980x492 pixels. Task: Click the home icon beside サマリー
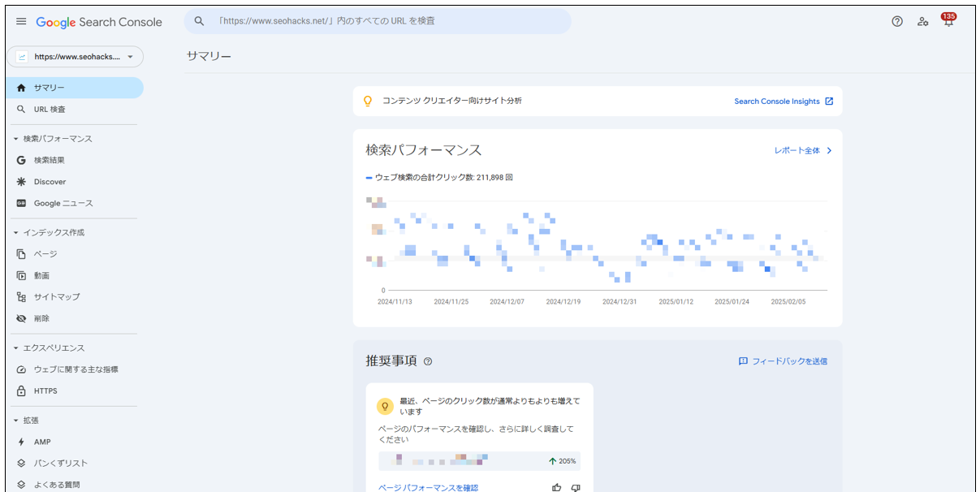22,88
